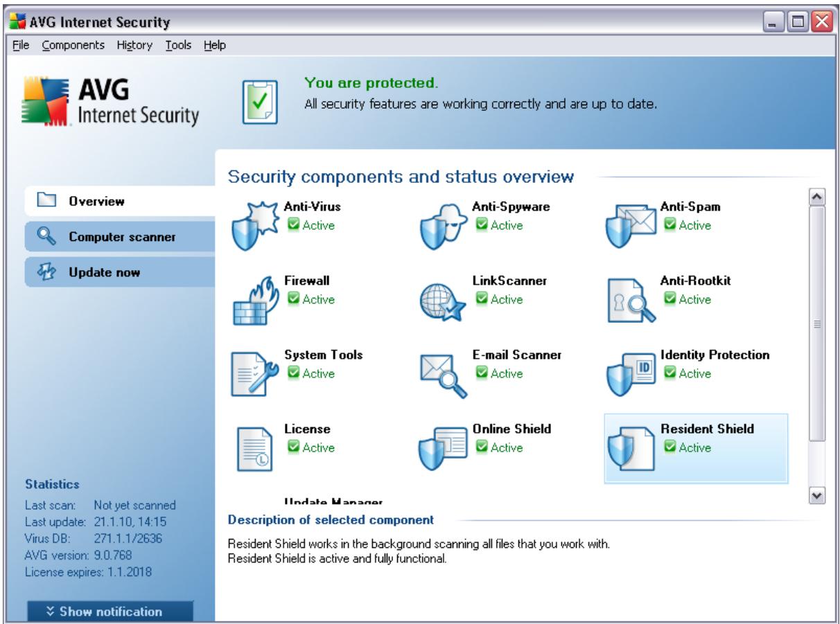This screenshot has height=624, width=840.
Task: Open the Help menu
Action: [214, 46]
